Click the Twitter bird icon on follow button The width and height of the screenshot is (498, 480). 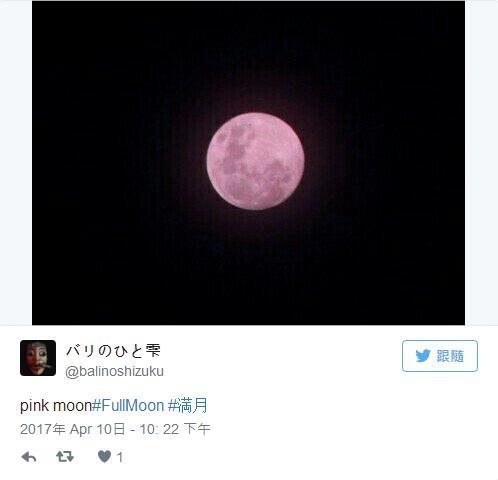point(423,356)
